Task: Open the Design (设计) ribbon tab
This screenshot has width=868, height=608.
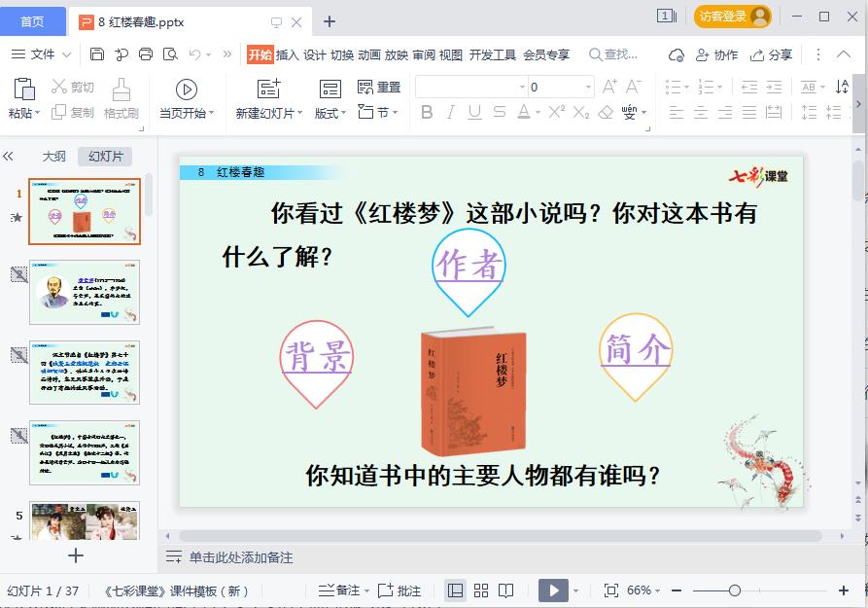Action: click(x=314, y=54)
